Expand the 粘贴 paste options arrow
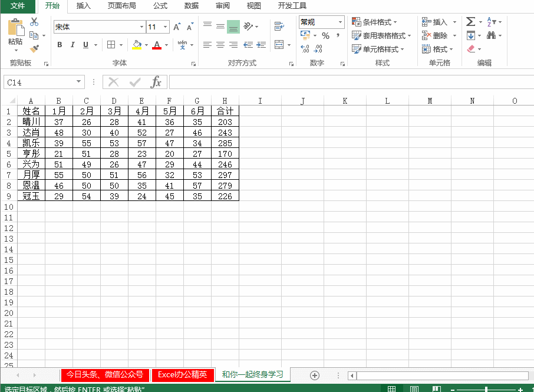534x392 pixels. tap(16, 51)
